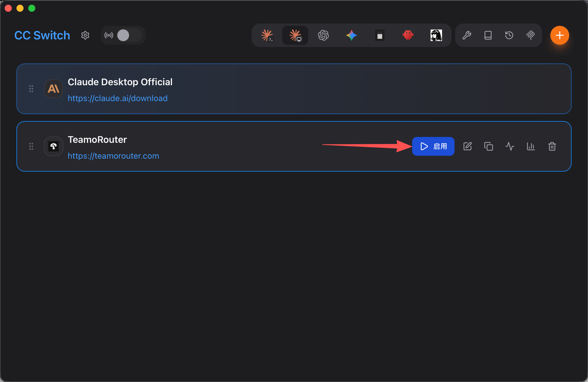Open the history clock icon in toolbar

pos(509,35)
